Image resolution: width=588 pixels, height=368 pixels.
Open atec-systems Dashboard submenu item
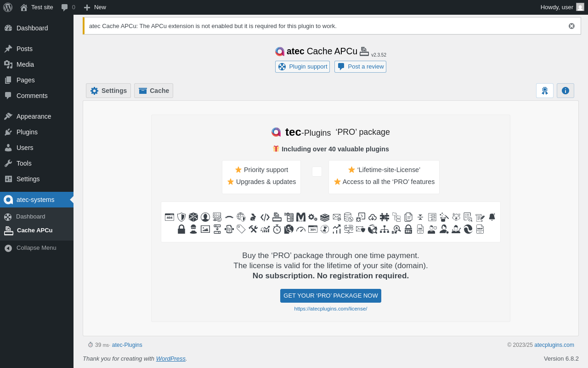click(37, 217)
